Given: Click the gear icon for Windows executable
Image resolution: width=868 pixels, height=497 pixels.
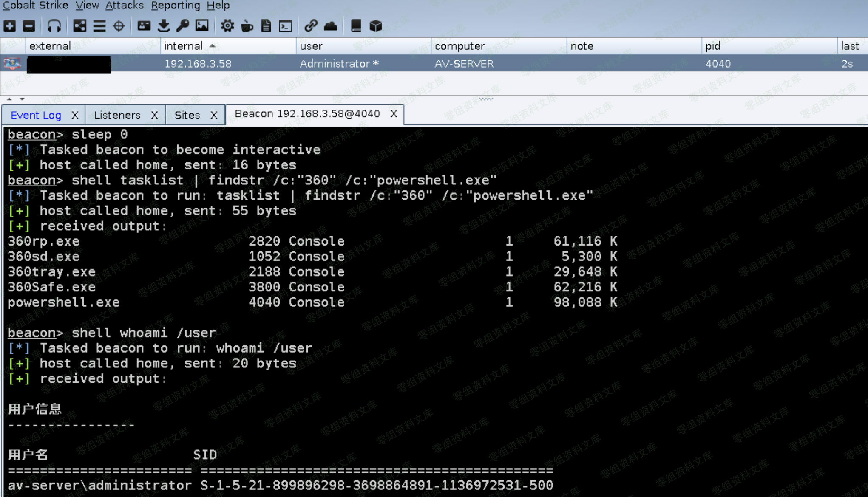Looking at the screenshot, I should [x=227, y=26].
